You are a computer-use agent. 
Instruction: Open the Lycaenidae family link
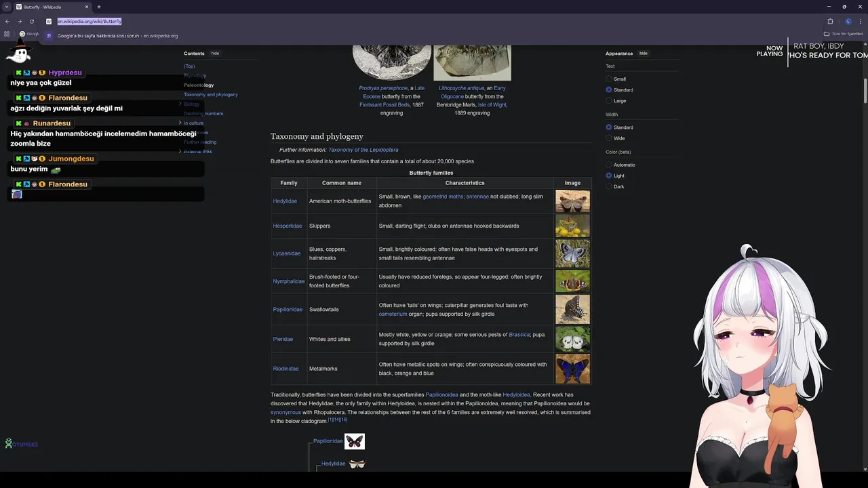tap(287, 253)
